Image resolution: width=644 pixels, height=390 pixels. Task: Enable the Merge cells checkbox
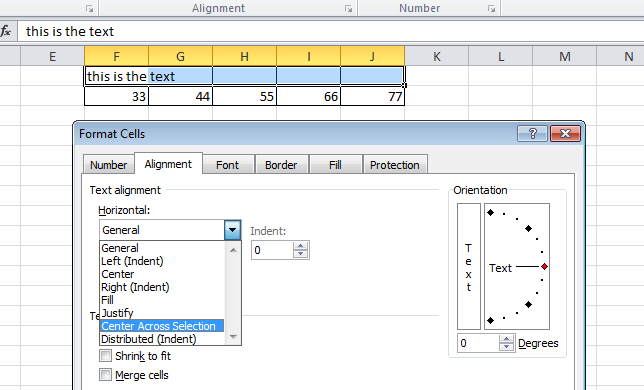[106, 374]
